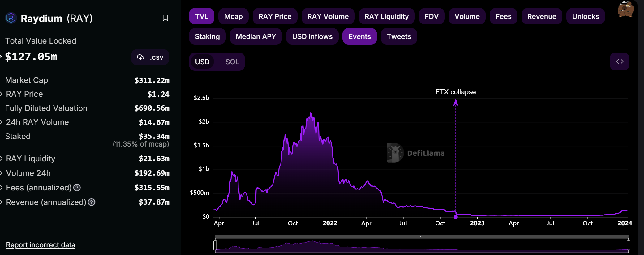644x255 pixels.
Task: Click the RAY Price value $1.24
Action: pyautogui.click(x=158, y=94)
